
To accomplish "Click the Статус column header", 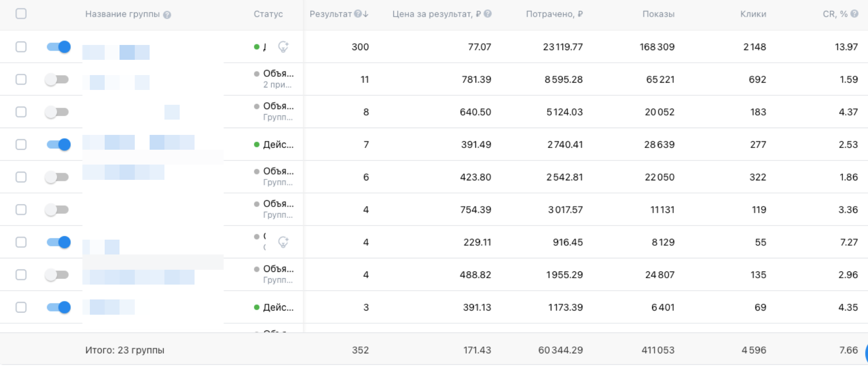I will coord(268,14).
